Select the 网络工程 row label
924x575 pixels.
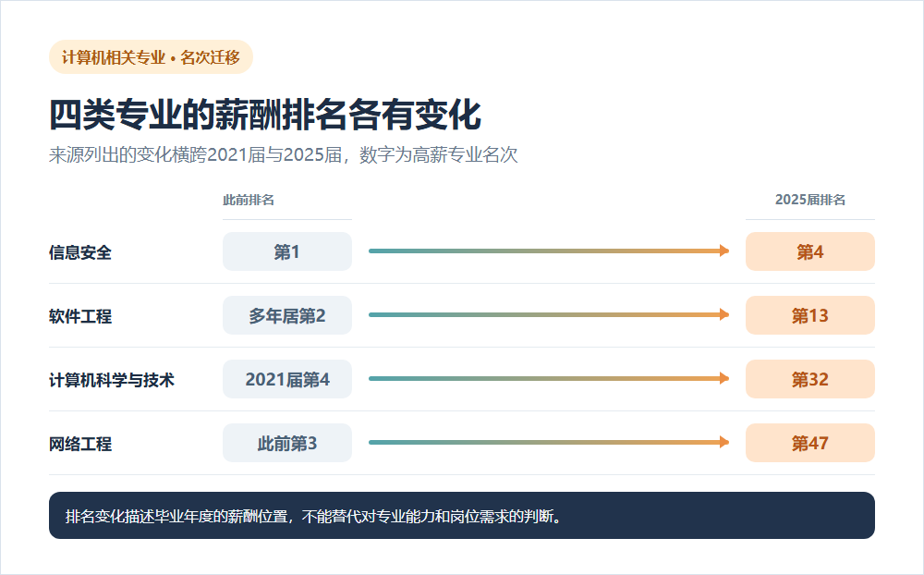[x=80, y=444]
